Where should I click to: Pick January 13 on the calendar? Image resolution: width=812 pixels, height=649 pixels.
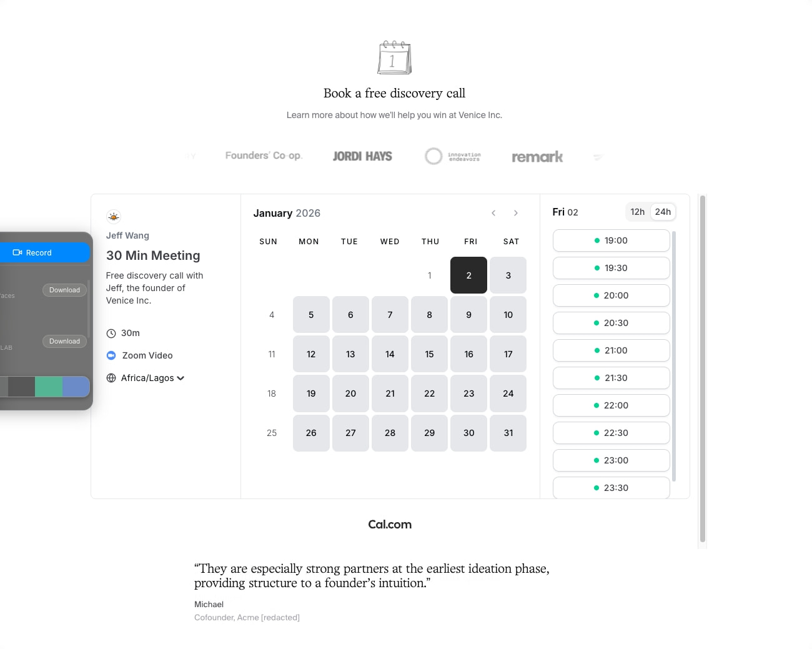tap(350, 354)
